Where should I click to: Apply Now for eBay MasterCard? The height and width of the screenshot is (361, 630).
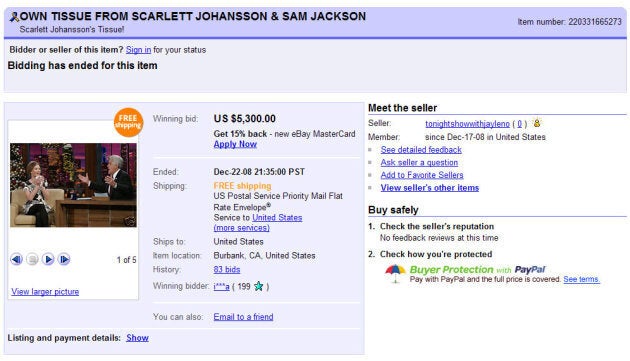point(235,144)
